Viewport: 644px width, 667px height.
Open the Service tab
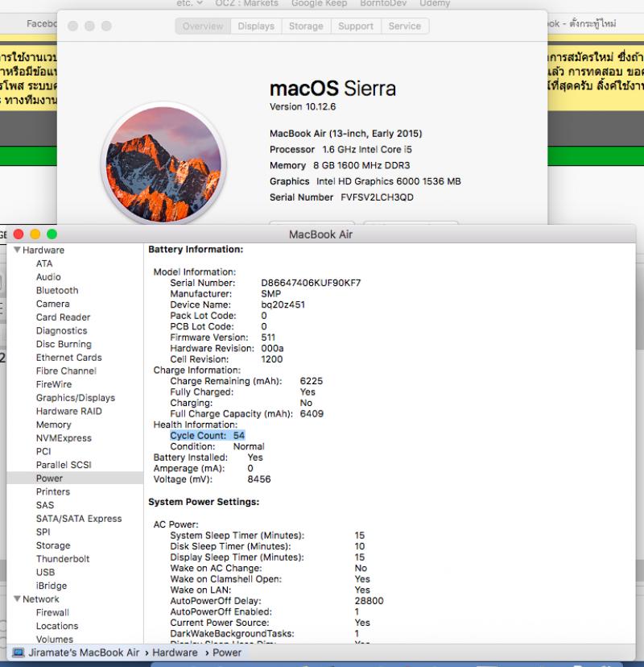pyautogui.click(x=405, y=27)
